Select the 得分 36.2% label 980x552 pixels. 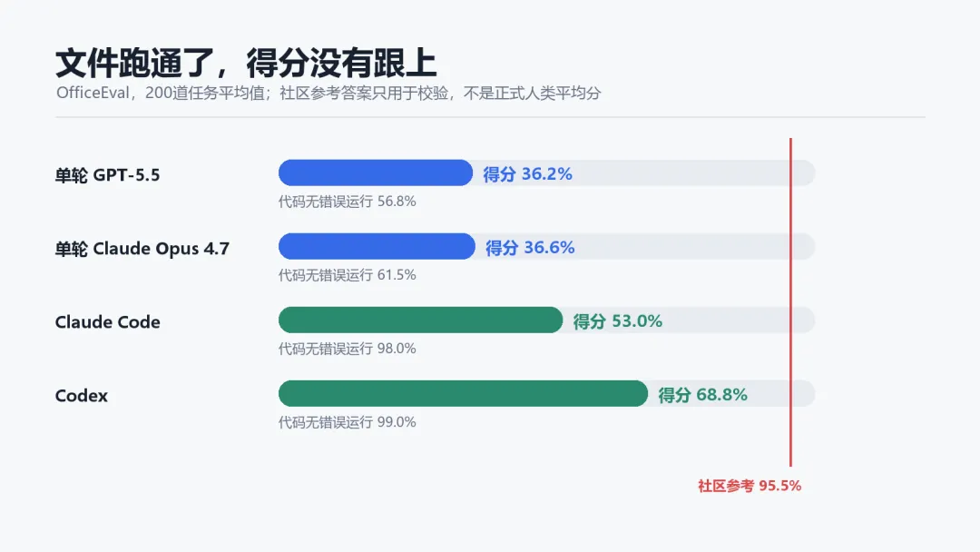tap(527, 173)
